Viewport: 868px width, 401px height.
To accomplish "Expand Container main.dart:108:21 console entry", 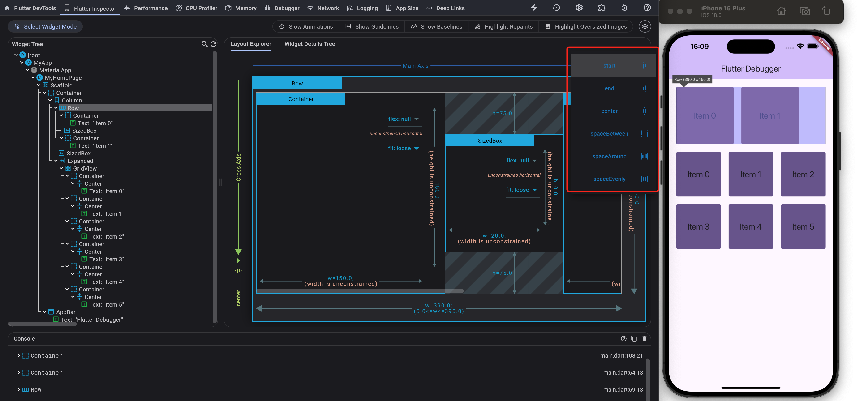I will click(18, 356).
